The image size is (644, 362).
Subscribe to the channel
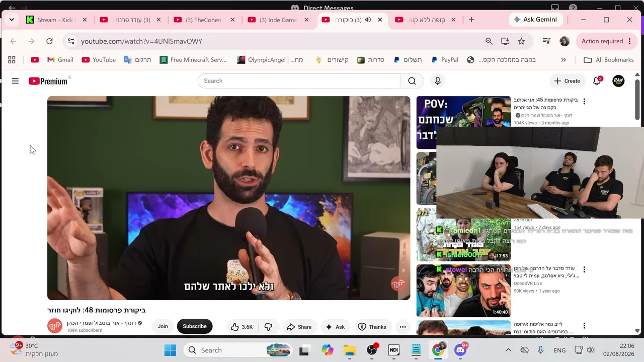(x=195, y=326)
